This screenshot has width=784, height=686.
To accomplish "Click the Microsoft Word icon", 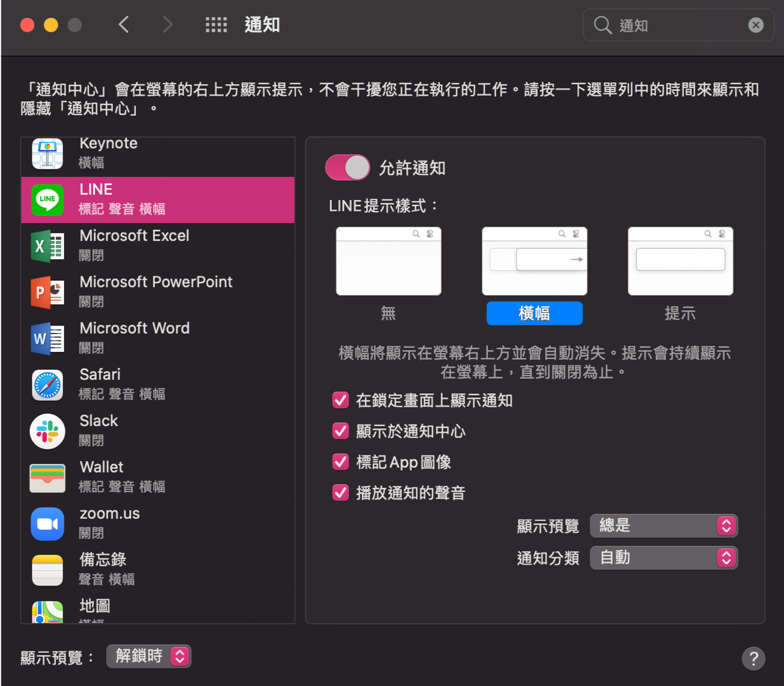I will tap(48, 339).
